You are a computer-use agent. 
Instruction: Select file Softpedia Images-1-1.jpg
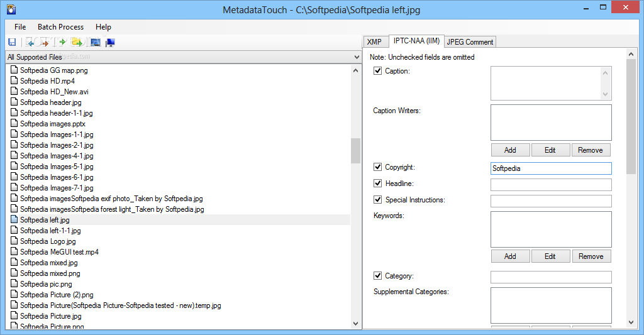tap(57, 135)
